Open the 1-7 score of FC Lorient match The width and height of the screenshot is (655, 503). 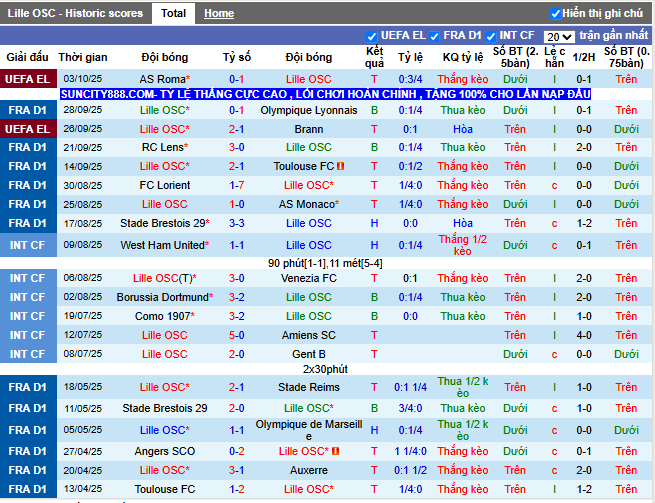[236, 185]
